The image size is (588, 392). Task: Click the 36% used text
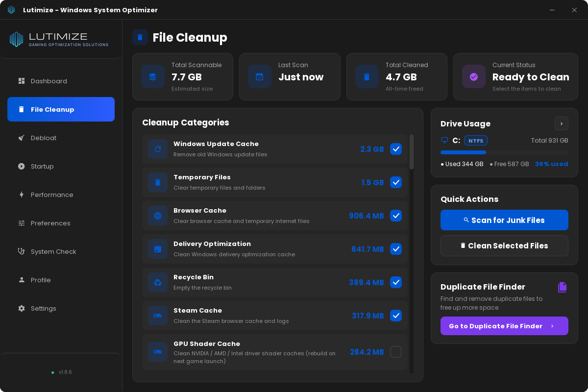click(552, 164)
